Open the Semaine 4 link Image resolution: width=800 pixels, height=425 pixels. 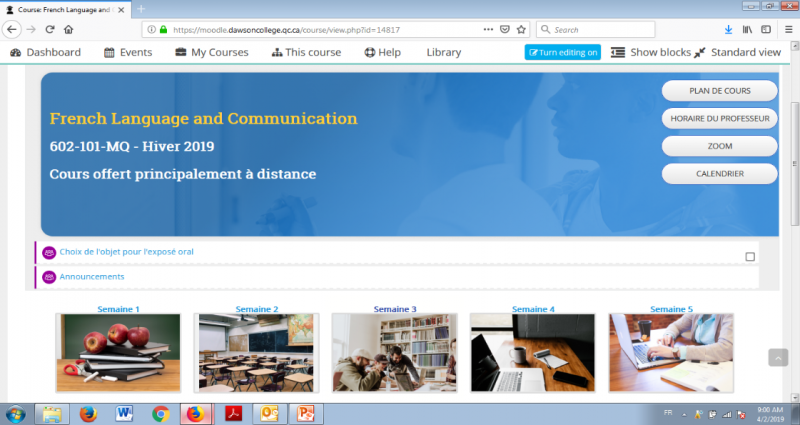533,309
